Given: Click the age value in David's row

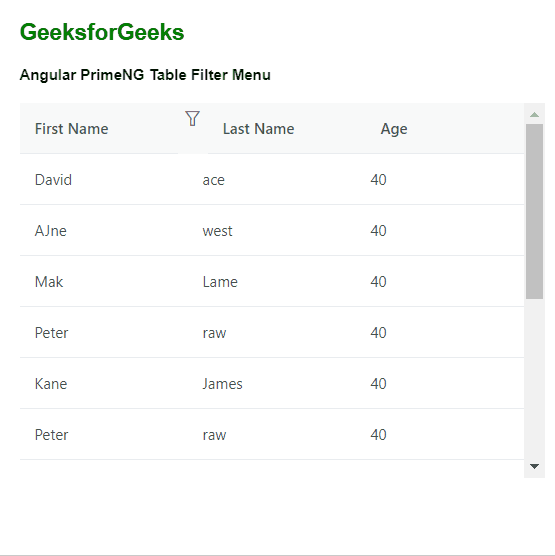Looking at the screenshot, I should pyautogui.click(x=378, y=180).
